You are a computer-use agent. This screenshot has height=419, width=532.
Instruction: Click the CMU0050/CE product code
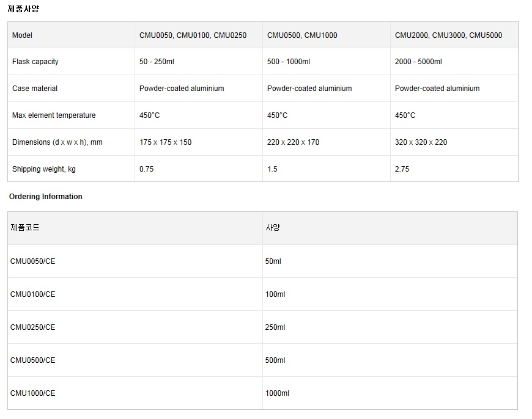[x=32, y=261]
